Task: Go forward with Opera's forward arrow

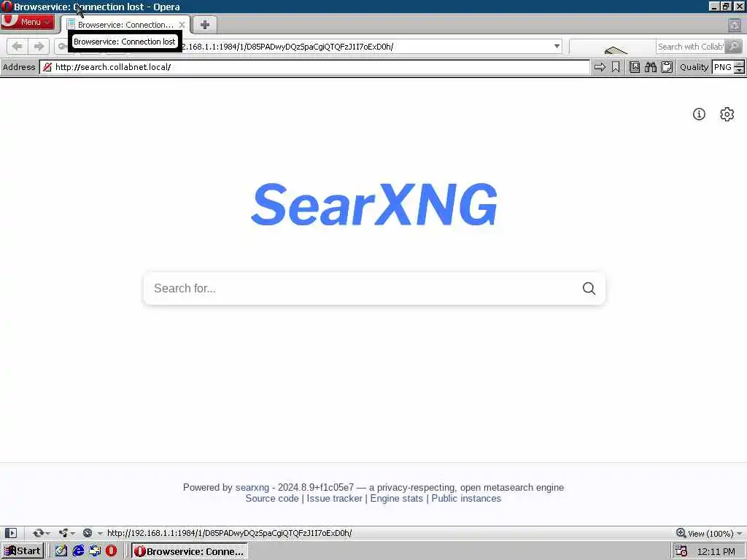Action: click(x=39, y=46)
